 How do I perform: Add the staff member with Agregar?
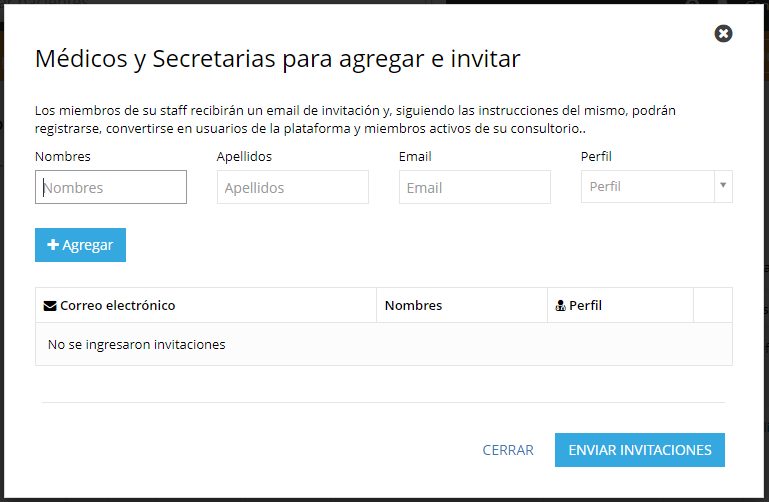[x=80, y=245]
